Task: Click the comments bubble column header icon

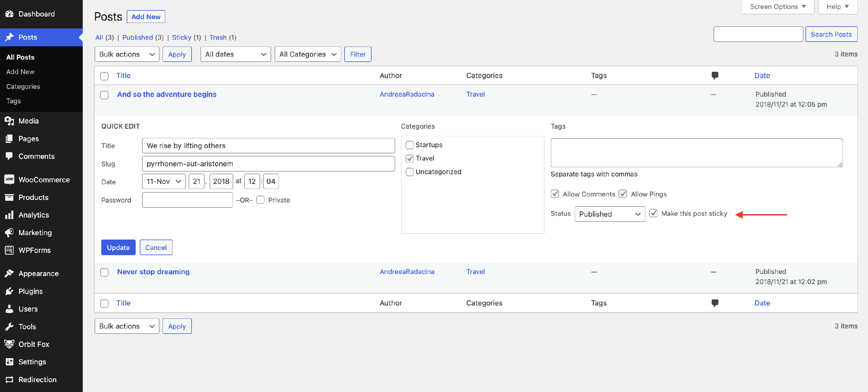Action: click(x=715, y=76)
